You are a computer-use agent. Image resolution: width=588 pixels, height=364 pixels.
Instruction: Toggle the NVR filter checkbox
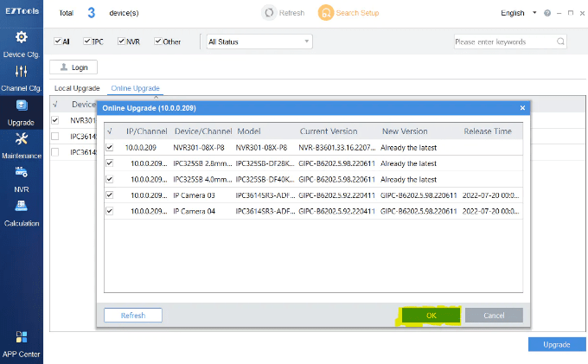[x=122, y=42]
